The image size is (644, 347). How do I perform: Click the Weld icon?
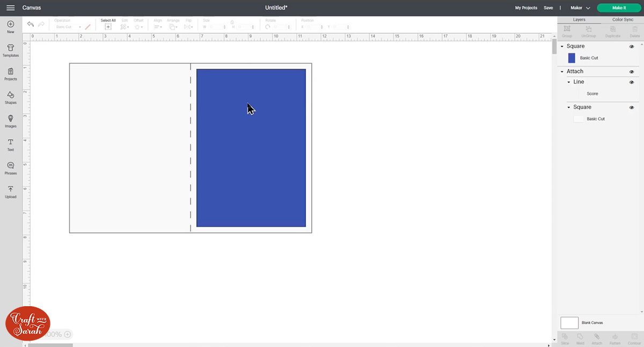click(x=580, y=338)
